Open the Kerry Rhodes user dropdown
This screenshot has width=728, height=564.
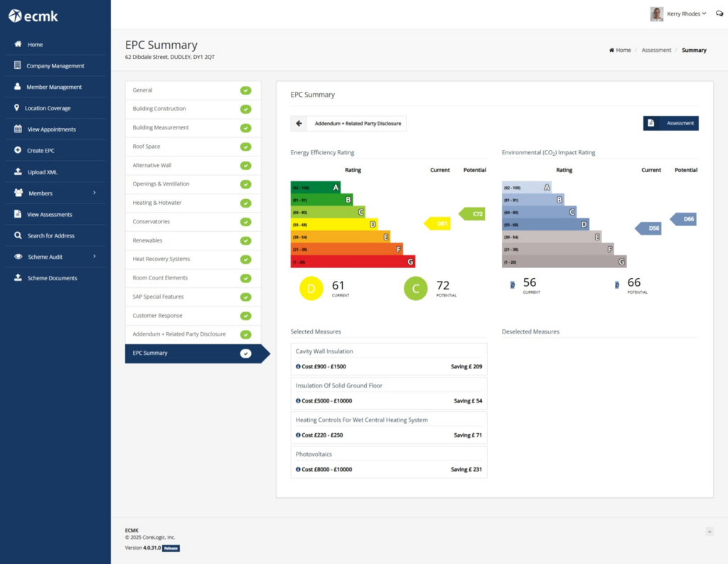[678, 14]
